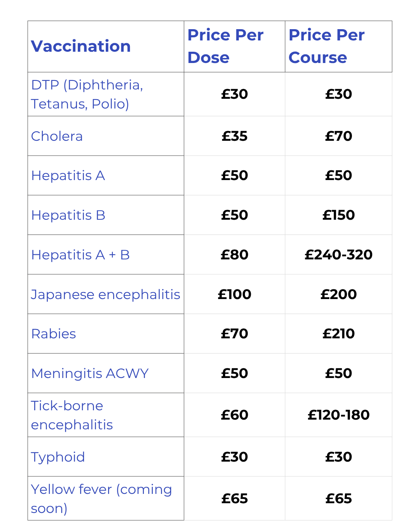Click the Vaccination column header
Image resolution: width=420 pixels, height=525 pixels.
coord(81,46)
